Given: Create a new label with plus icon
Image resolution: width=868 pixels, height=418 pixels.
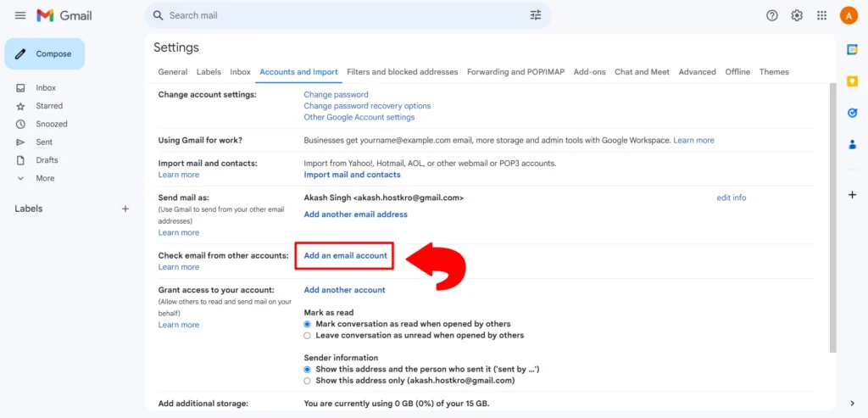Looking at the screenshot, I should (125, 209).
